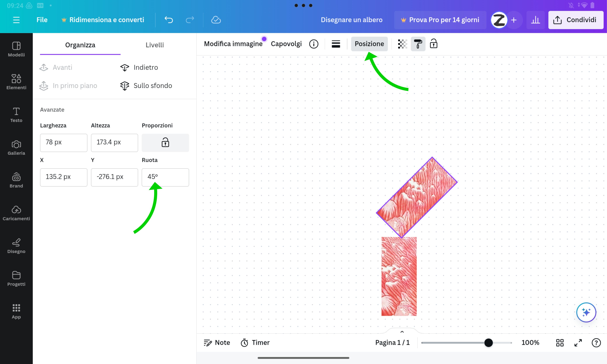Redo the last action
The width and height of the screenshot is (607, 364).
coord(190,20)
